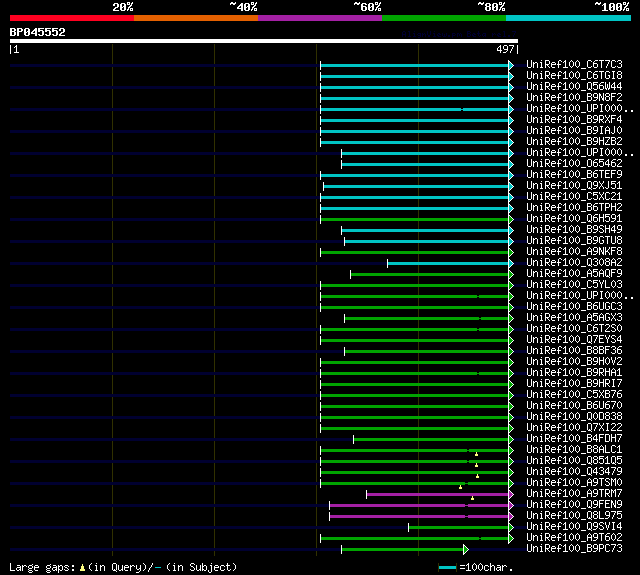The width and height of the screenshot is (640, 575).
Task: Select the UniRef100_B9HZB2 label
Action: pyautogui.click(x=574, y=142)
